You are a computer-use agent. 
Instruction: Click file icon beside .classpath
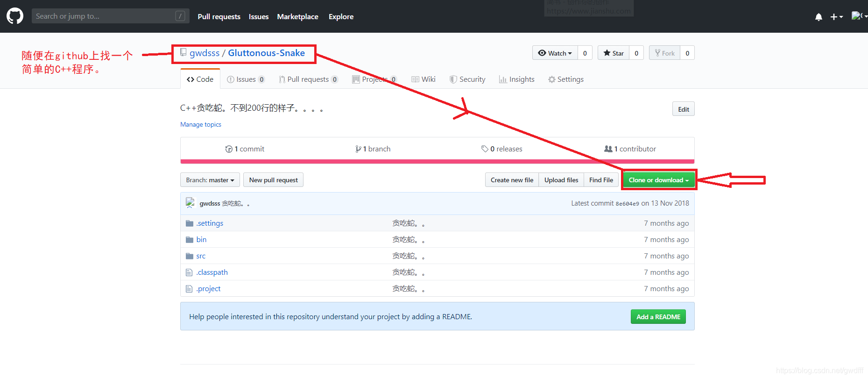[189, 272]
